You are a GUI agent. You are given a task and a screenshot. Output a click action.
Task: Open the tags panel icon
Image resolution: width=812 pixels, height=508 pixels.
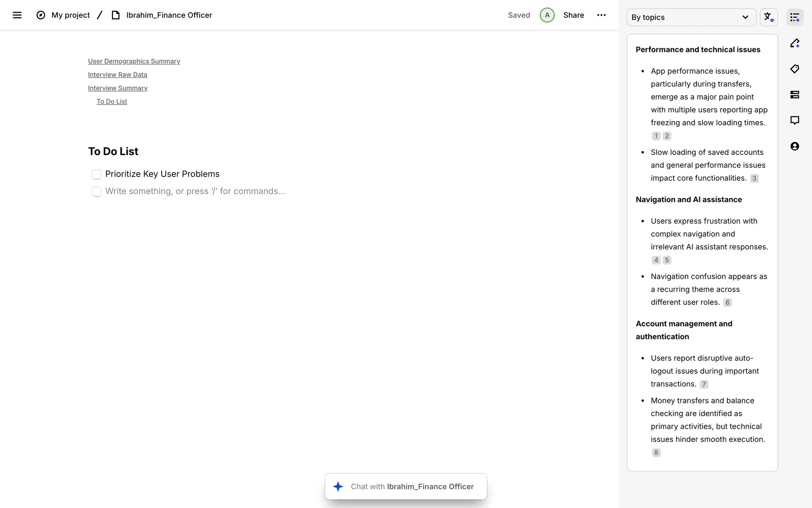click(795, 69)
